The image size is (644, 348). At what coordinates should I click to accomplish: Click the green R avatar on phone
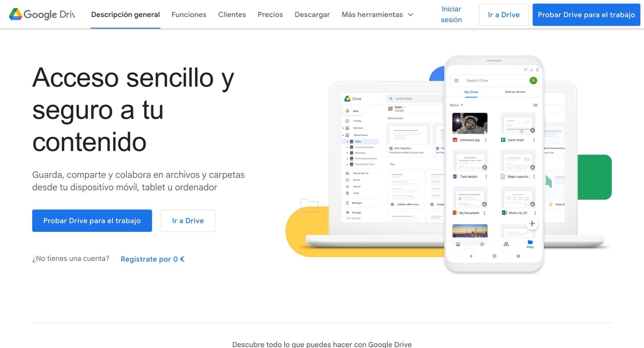coord(533,81)
